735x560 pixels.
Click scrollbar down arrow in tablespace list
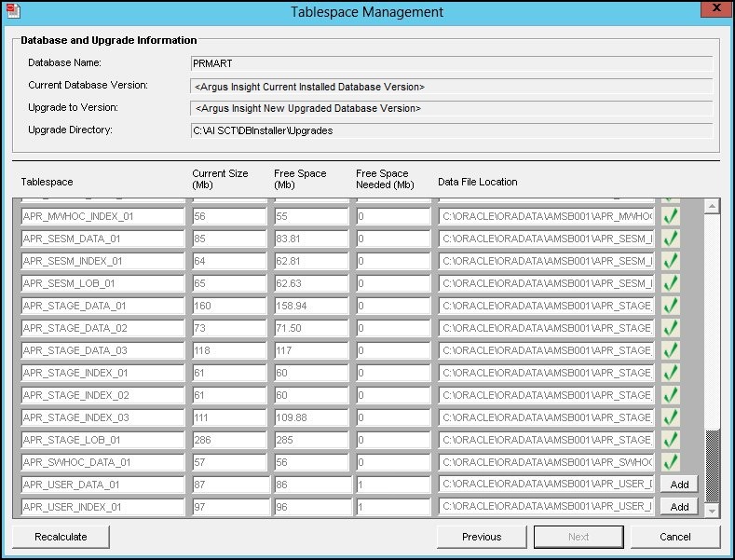point(712,511)
